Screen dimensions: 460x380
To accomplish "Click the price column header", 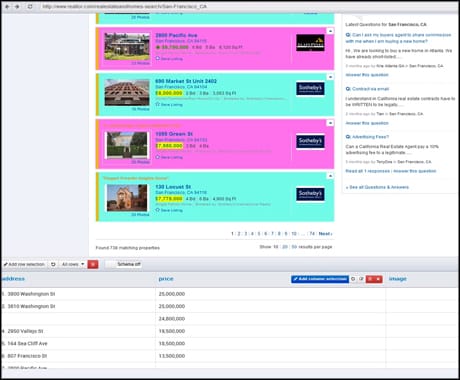I will pyautogui.click(x=166, y=279).
